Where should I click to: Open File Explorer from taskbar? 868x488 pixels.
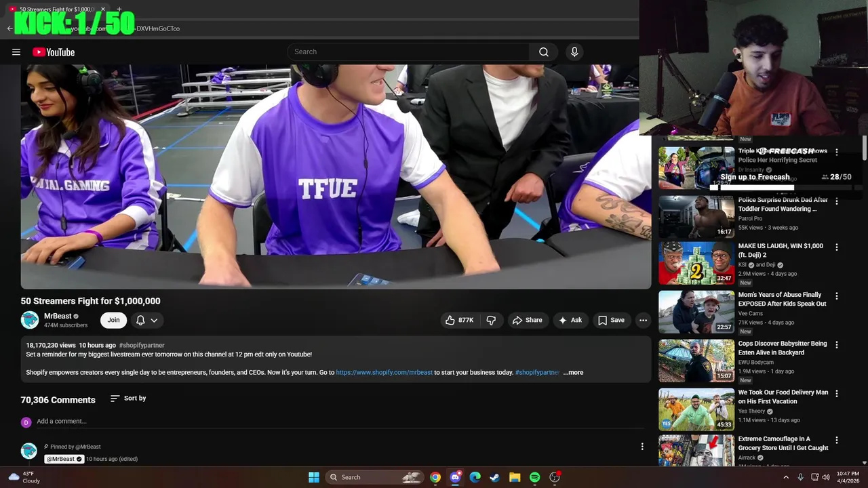pos(515,477)
